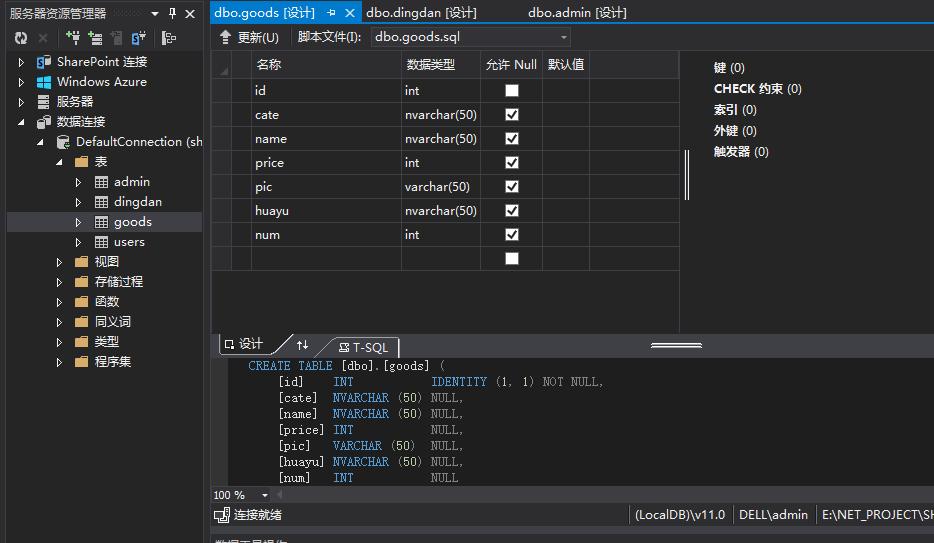Collapse the 数据连接 node
The image size is (934, 543).
point(21,122)
